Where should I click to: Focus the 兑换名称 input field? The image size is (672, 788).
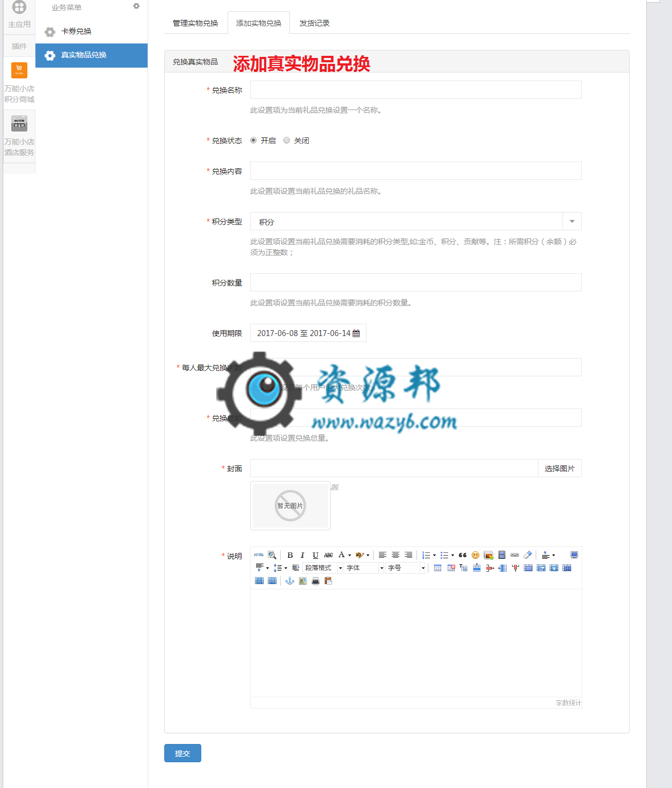point(416,90)
